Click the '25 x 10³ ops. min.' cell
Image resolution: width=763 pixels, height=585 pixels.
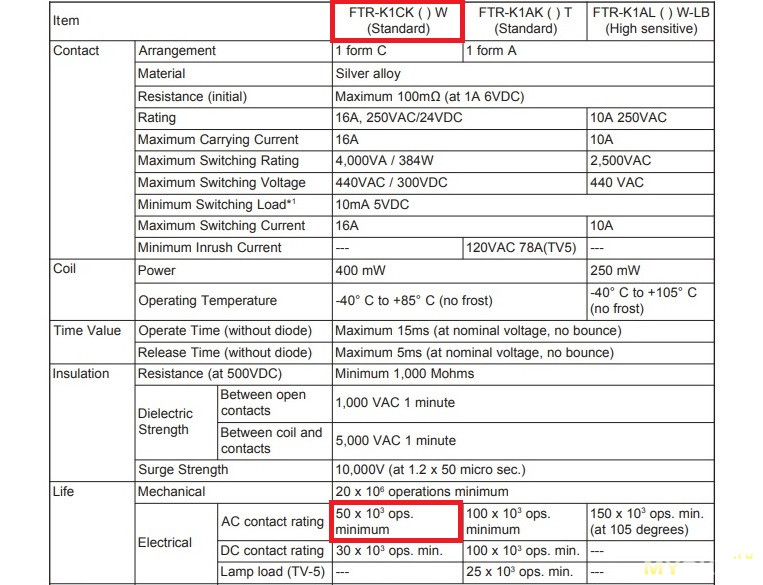(525, 572)
